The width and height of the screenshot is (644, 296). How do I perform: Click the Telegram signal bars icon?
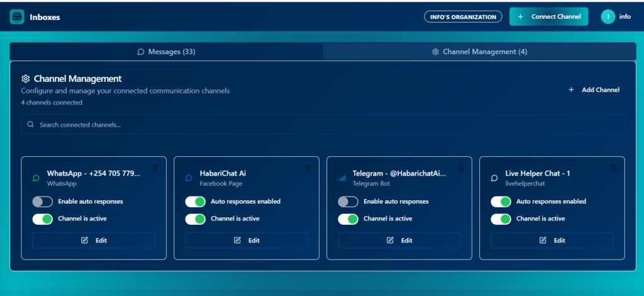(341, 178)
